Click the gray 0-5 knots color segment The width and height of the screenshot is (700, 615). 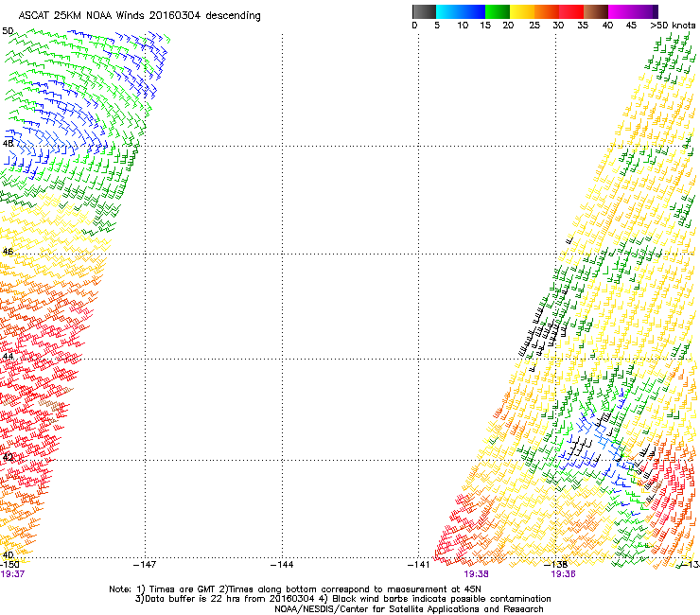pos(424,11)
